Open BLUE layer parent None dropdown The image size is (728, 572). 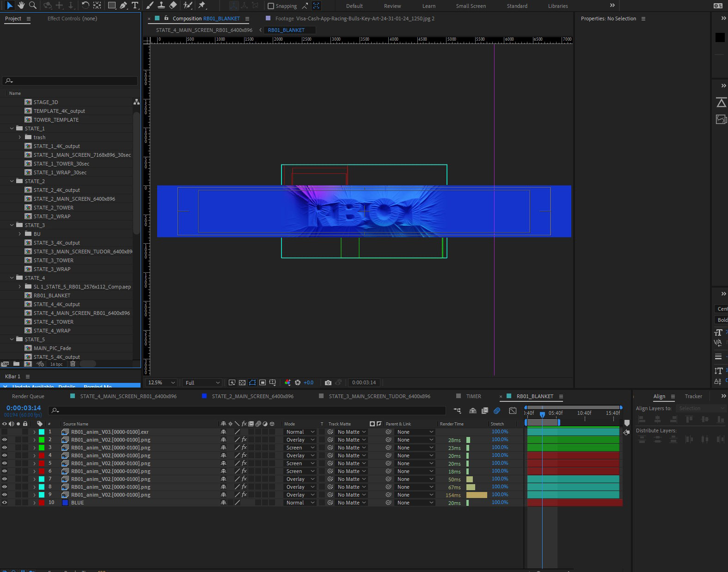[414, 503]
